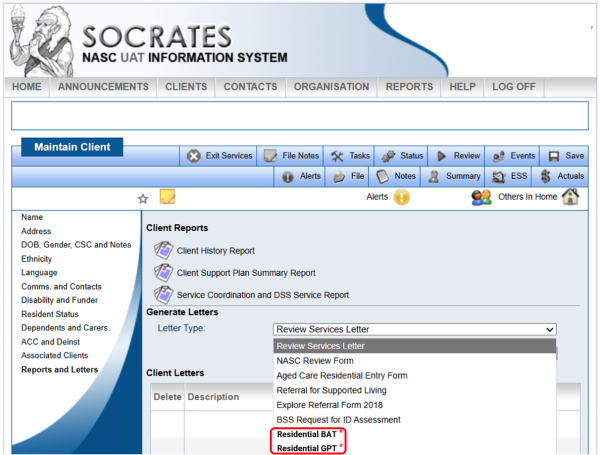Image resolution: width=600 pixels, height=455 pixels.
Task: Open CLIENTS menu
Action: tap(186, 87)
